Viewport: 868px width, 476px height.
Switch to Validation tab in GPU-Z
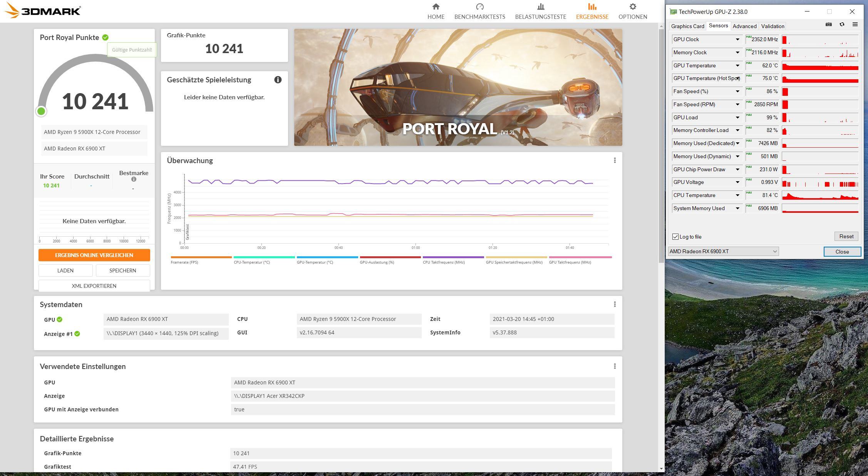click(772, 26)
